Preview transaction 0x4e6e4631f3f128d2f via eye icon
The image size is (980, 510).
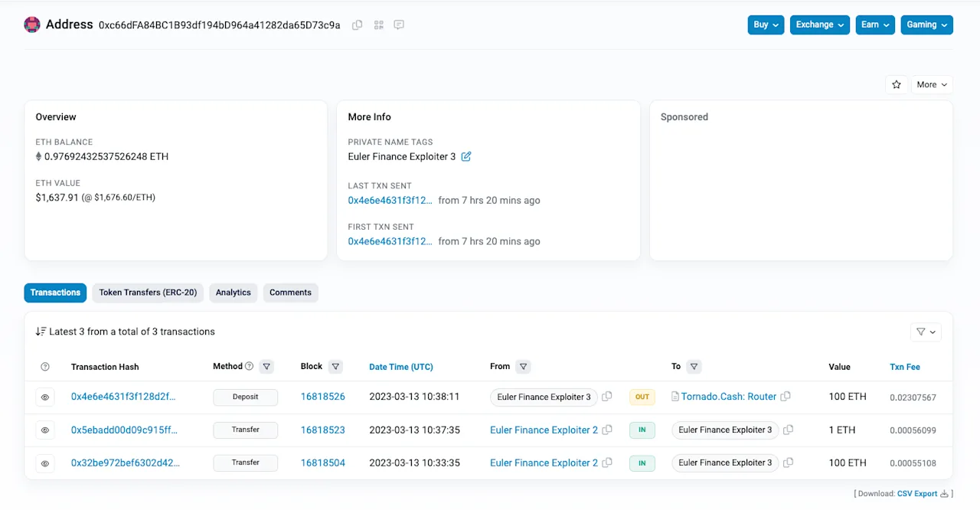pos(45,397)
